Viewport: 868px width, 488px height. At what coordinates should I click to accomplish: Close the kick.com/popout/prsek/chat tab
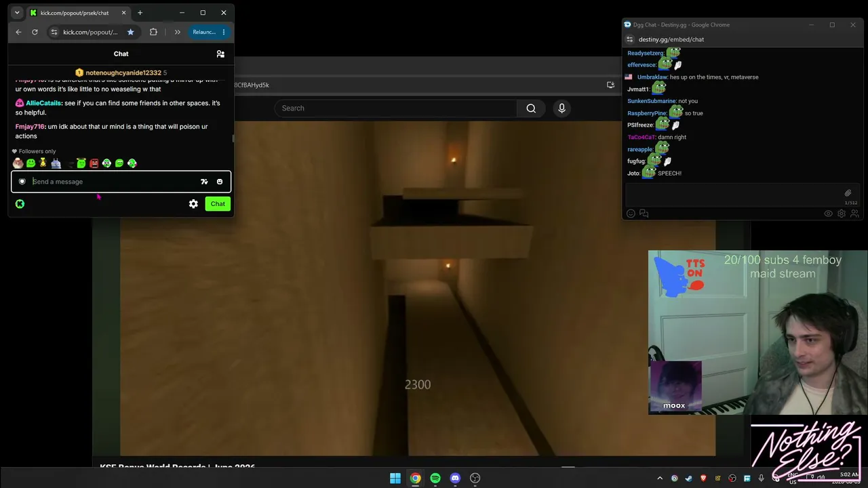coord(123,13)
